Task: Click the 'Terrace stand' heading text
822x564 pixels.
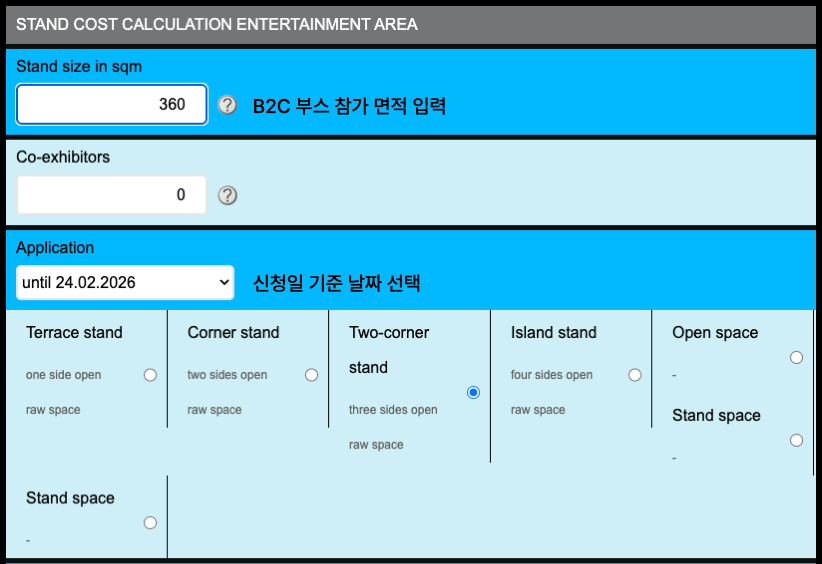Action: [74, 332]
